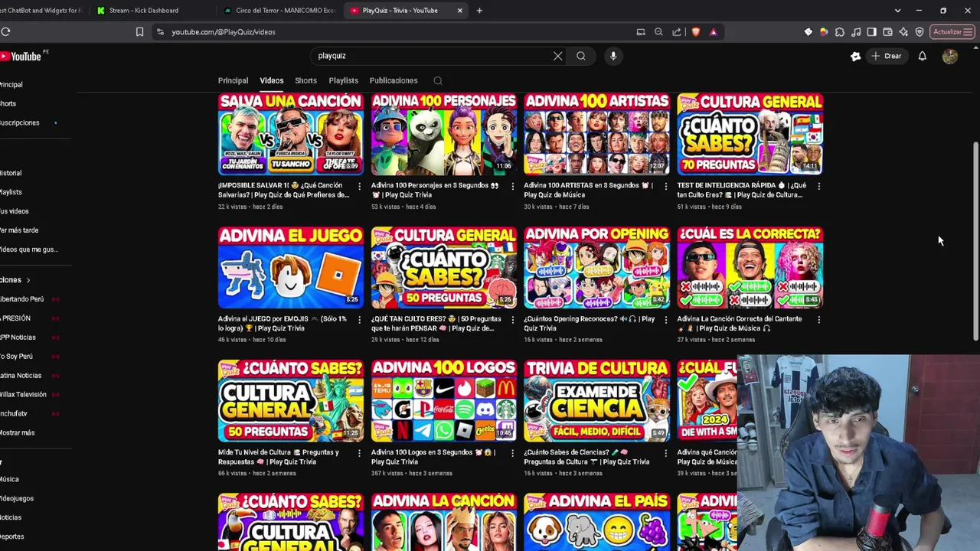This screenshot has width=980, height=551.
Task: Clear the YouTube search box with X
Action: pyautogui.click(x=558, y=56)
